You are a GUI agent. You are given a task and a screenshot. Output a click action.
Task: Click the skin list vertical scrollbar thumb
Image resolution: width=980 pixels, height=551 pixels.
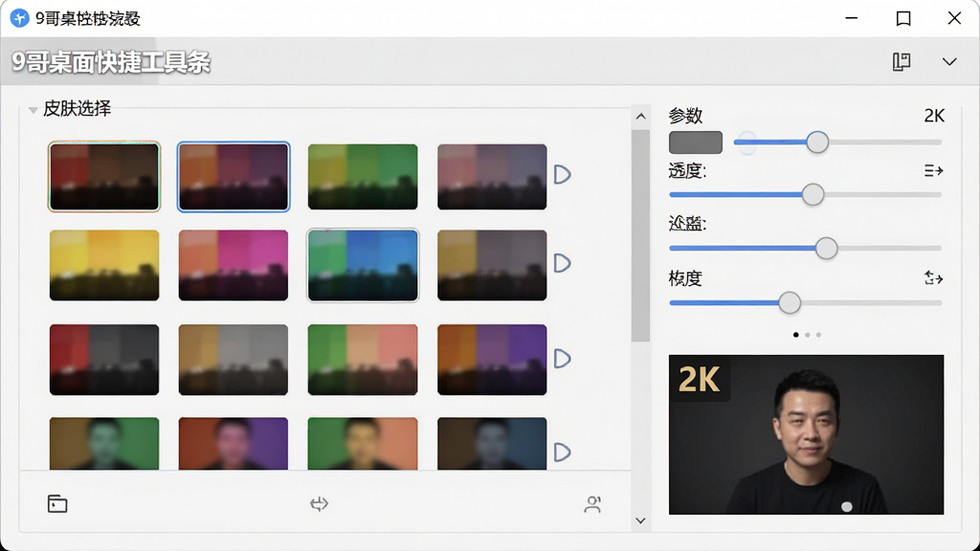click(x=640, y=235)
